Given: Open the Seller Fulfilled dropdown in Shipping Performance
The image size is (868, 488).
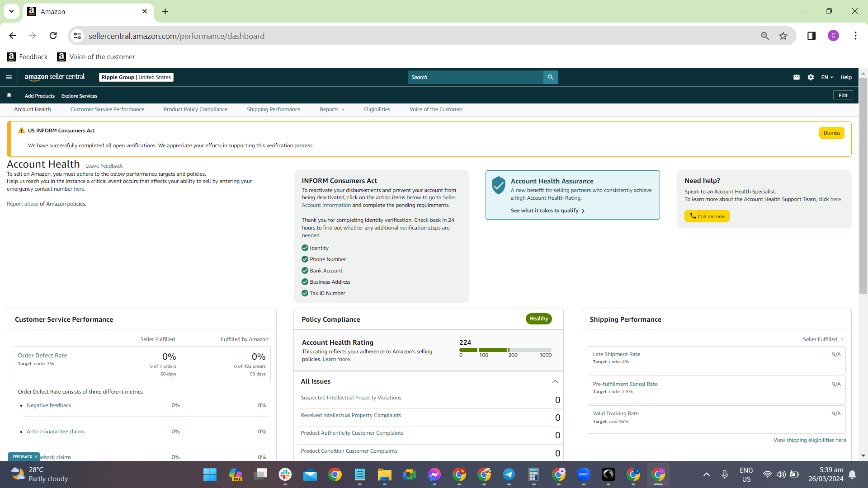Looking at the screenshot, I should [x=823, y=339].
